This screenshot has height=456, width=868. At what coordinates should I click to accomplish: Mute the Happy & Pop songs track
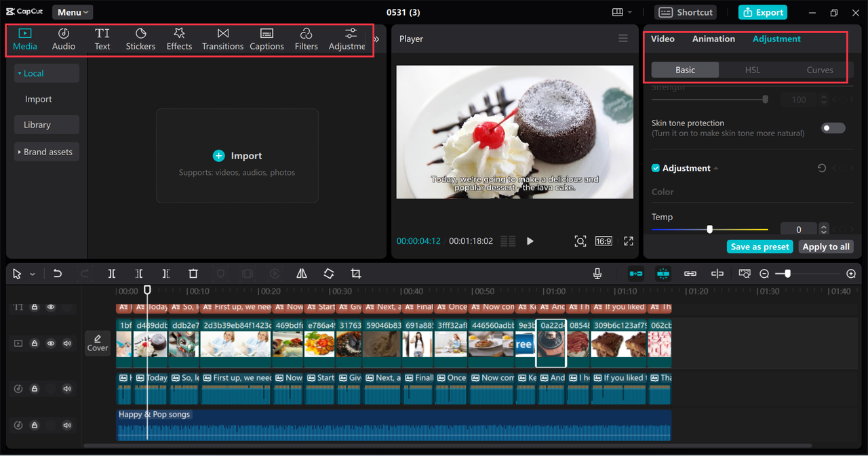tap(67, 426)
